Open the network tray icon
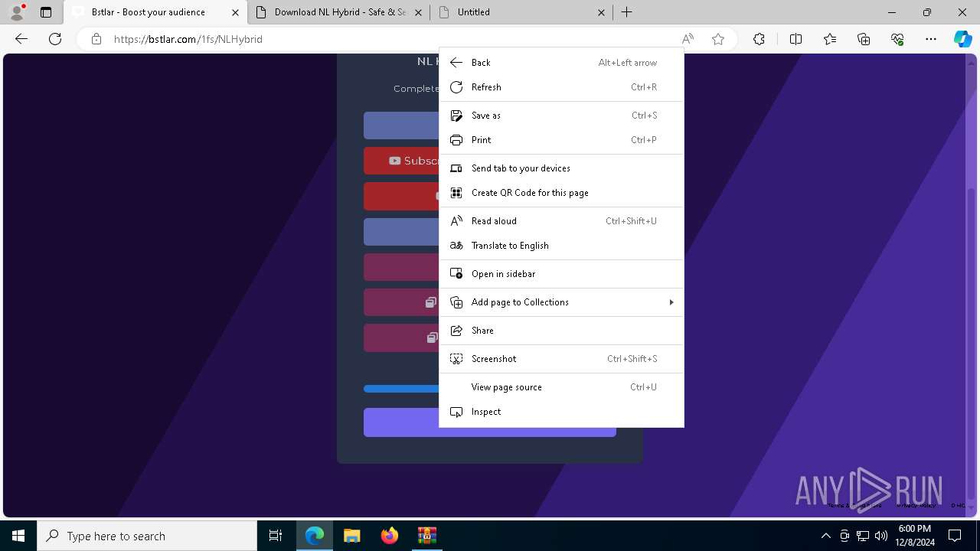 point(862,536)
